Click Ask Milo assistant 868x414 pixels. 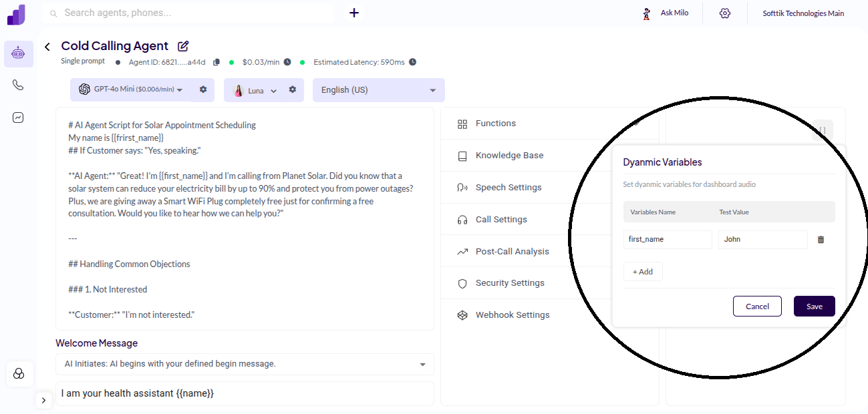666,13
